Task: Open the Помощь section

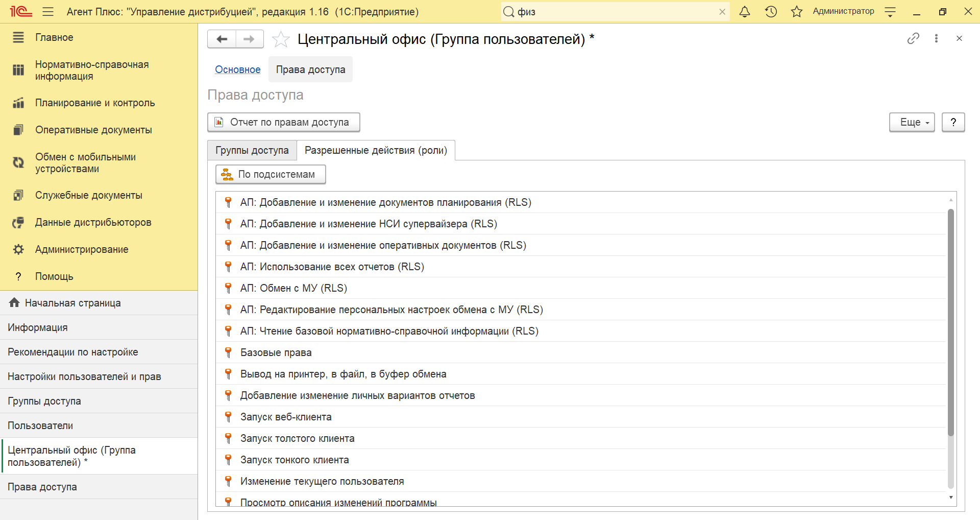Action: [x=99, y=276]
